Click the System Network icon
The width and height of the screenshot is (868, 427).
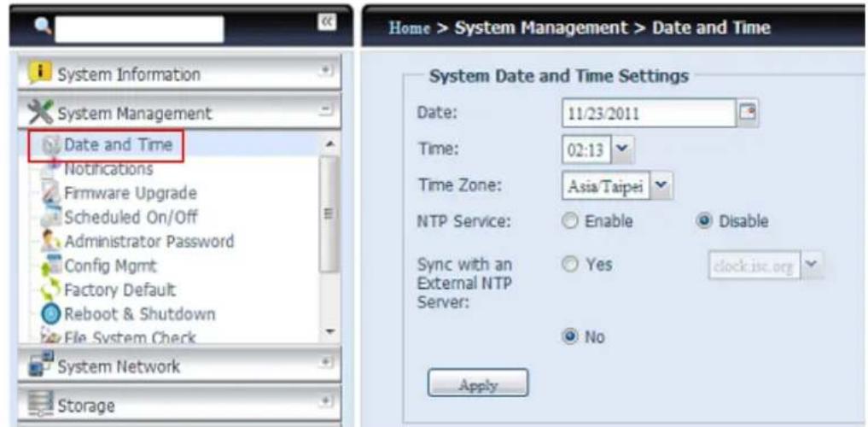[40, 365]
